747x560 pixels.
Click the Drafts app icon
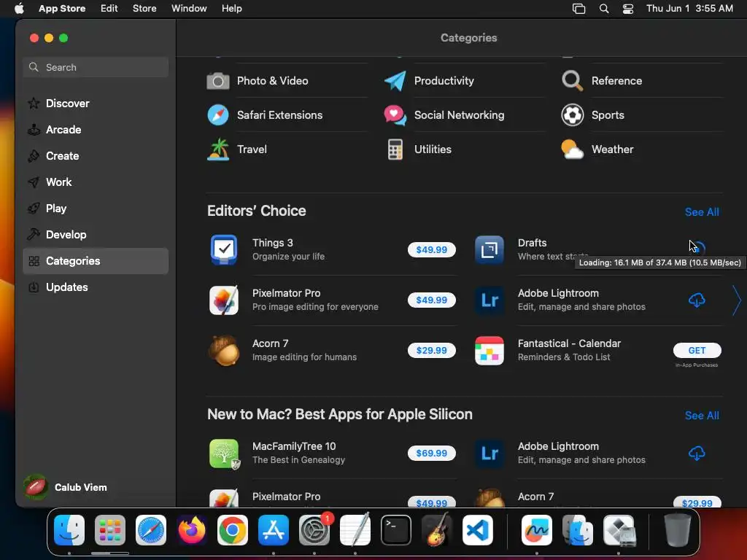(x=489, y=249)
